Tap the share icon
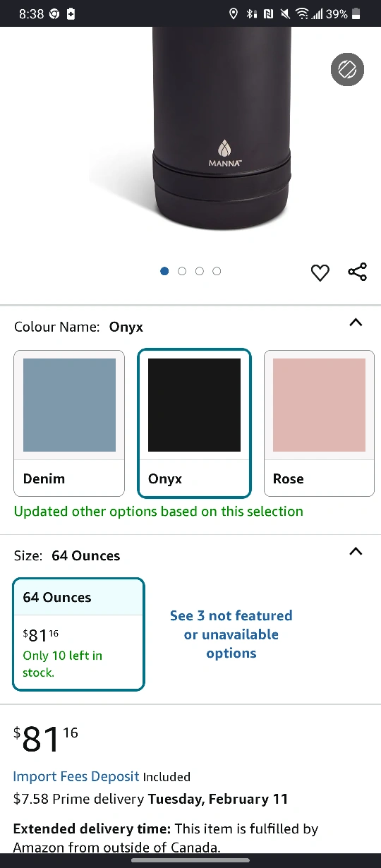381x868 pixels. pos(357,272)
